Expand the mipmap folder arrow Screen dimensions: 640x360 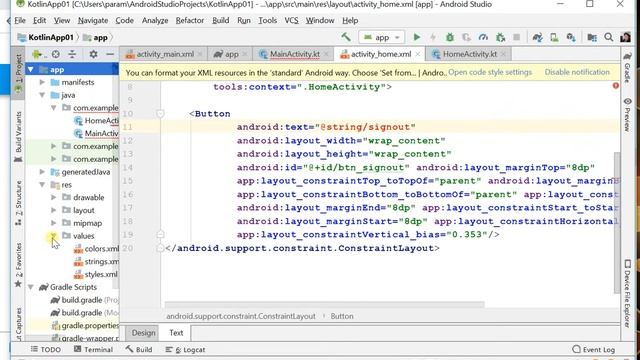tap(53, 223)
